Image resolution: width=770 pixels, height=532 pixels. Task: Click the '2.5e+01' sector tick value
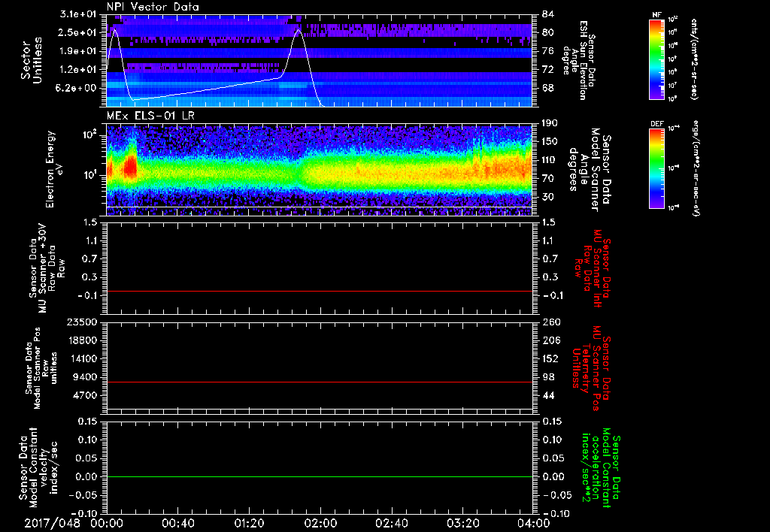point(77,32)
